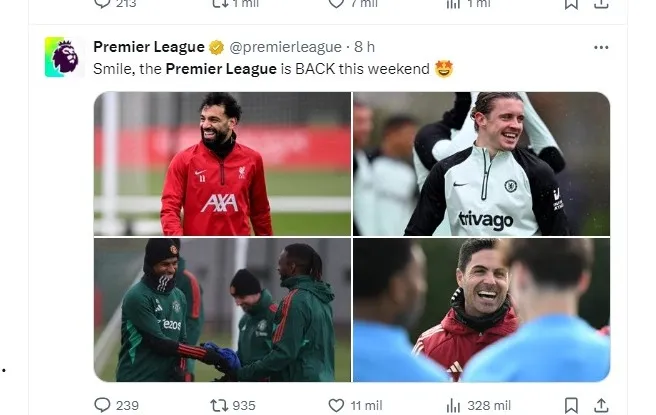The image size is (656, 415).
Task: Open the Premier League display name link
Action: (148, 47)
